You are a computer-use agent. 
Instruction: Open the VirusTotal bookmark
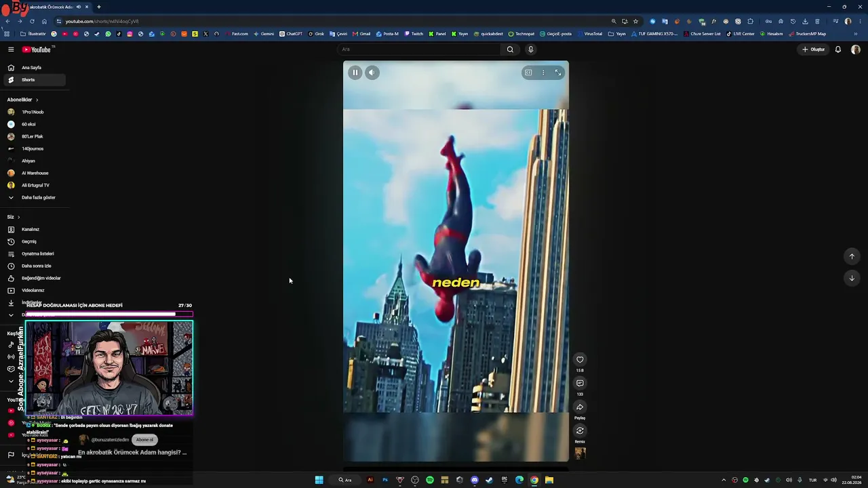click(589, 34)
